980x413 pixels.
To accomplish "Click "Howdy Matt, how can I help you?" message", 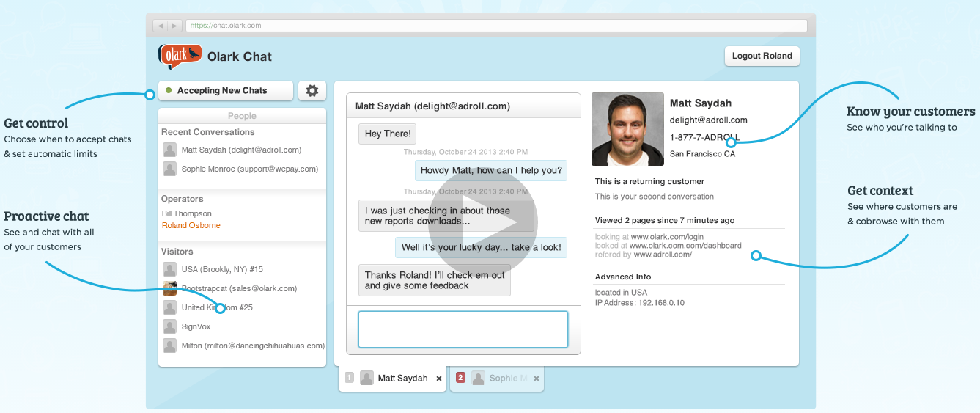I will click(x=491, y=171).
